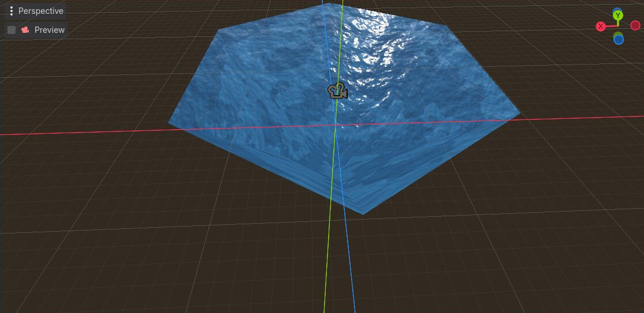Click the three-dot icon beside Perspective
The image size is (644, 313).
coord(12,11)
